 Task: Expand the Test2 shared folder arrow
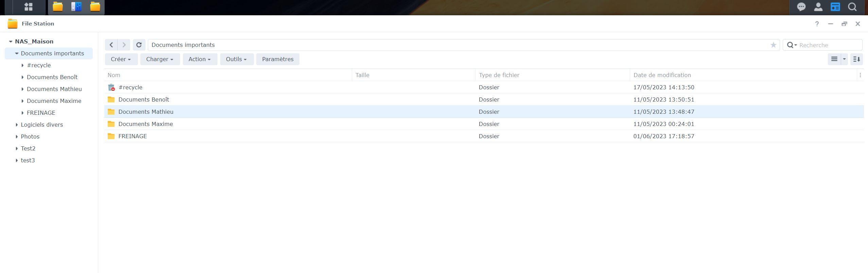click(17, 148)
